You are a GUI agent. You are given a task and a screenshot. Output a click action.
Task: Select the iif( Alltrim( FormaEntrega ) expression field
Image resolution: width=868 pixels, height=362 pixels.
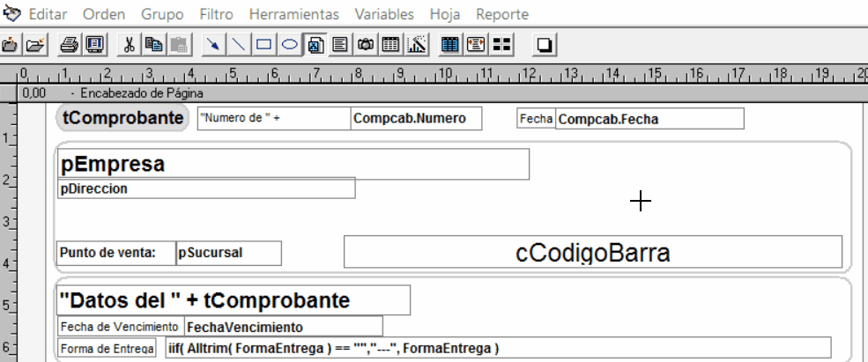pos(498,348)
